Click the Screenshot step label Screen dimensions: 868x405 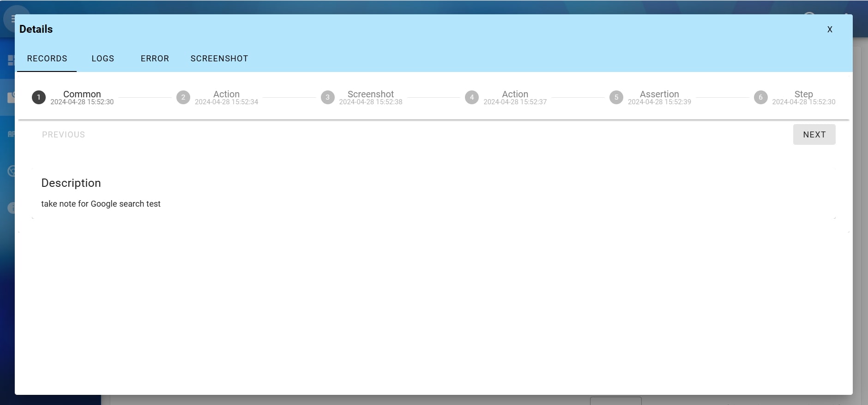pos(371,94)
